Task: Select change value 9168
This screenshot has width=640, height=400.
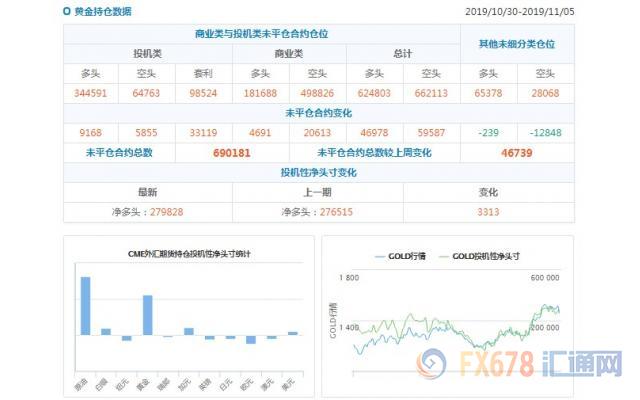Action: (90, 133)
